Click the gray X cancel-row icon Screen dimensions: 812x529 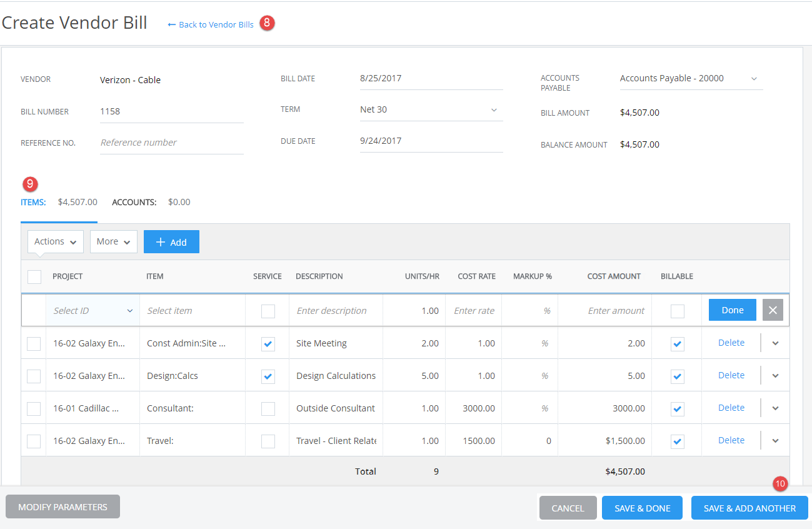pyautogui.click(x=773, y=310)
